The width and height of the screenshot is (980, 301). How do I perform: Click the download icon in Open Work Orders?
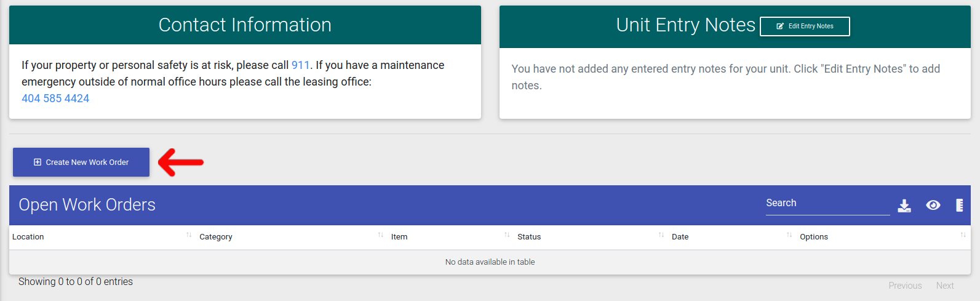(904, 206)
